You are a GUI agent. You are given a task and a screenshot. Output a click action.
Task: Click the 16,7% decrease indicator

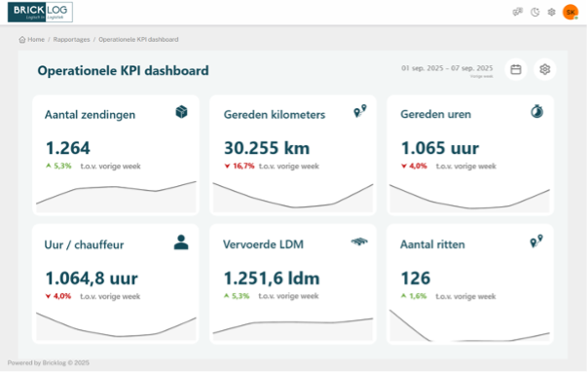click(x=239, y=166)
